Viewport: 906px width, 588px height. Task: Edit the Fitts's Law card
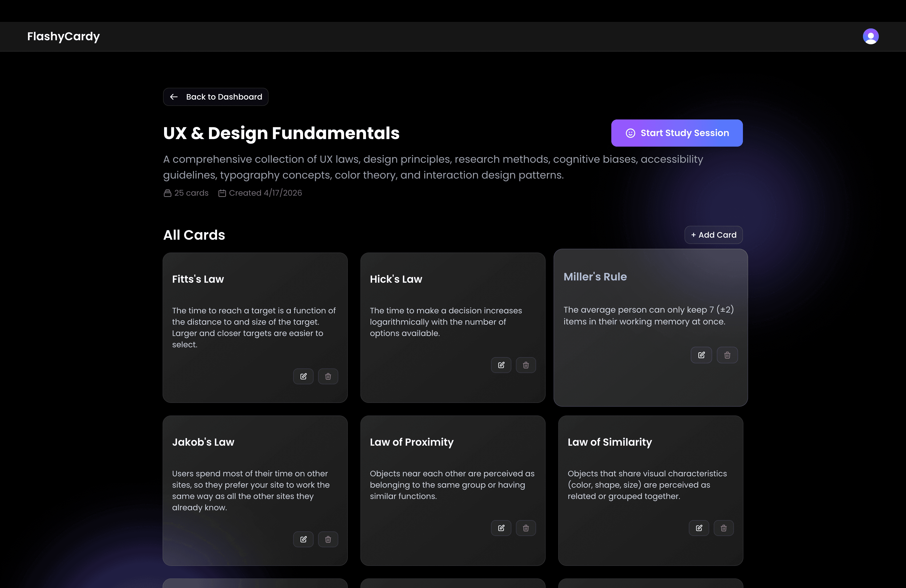(x=303, y=376)
